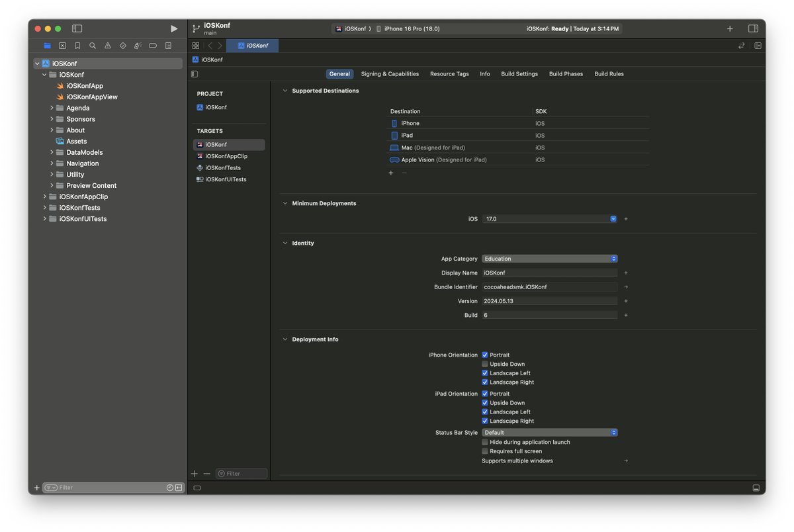Open the Project navigator folder icon
The height and width of the screenshot is (532, 794).
(x=47, y=46)
